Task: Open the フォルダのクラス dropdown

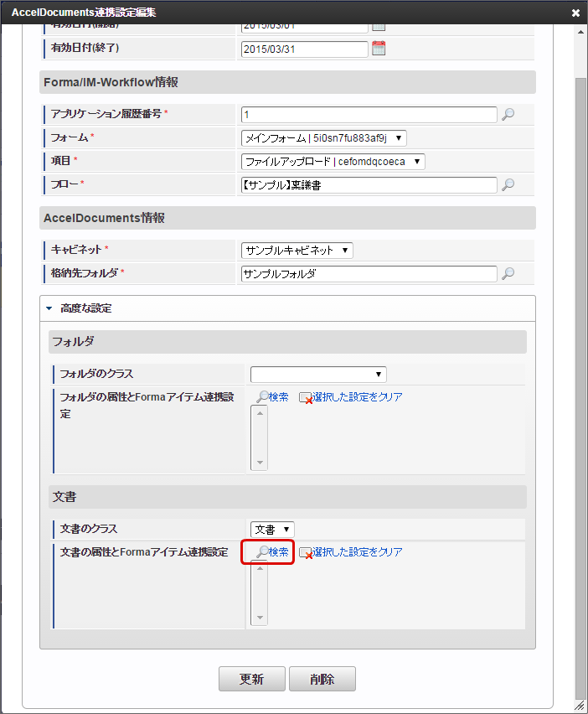Action: click(318, 375)
